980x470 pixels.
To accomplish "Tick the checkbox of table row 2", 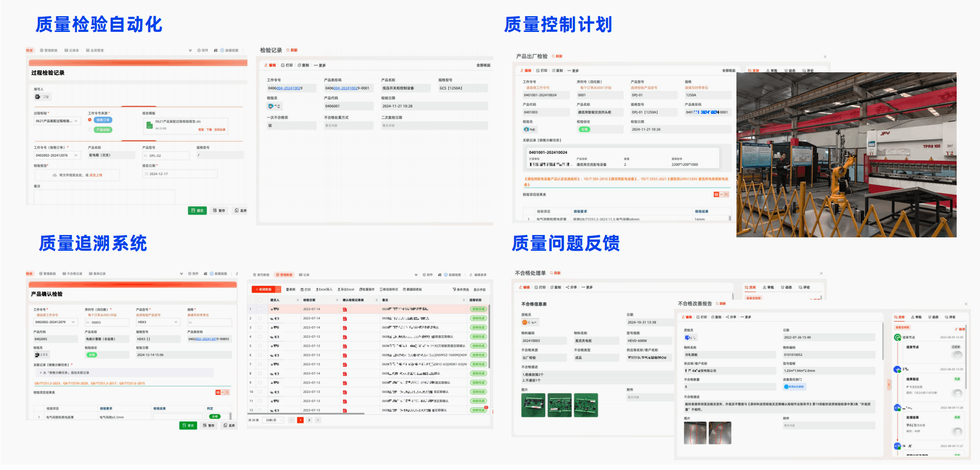I will (x=260, y=318).
